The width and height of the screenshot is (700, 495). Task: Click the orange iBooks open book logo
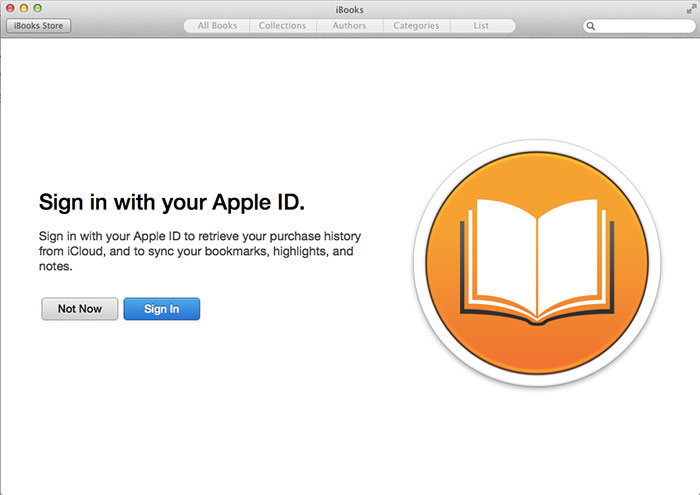[x=537, y=263]
